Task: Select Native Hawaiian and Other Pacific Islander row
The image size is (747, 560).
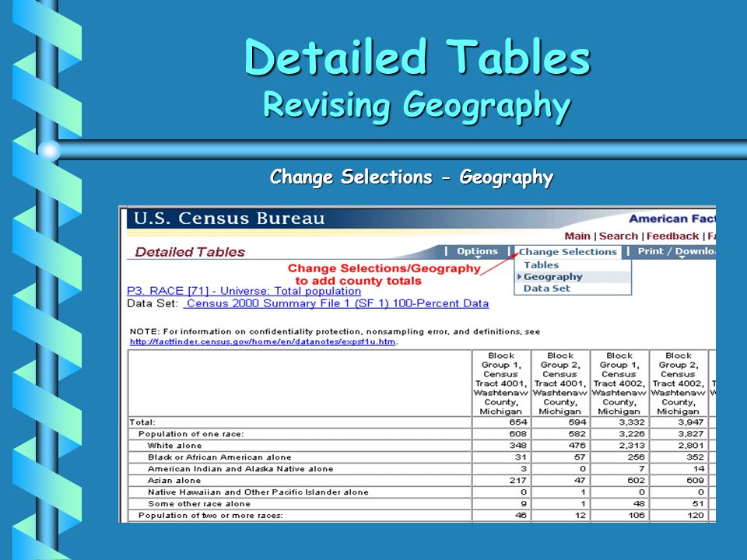Action: click(258, 492)
